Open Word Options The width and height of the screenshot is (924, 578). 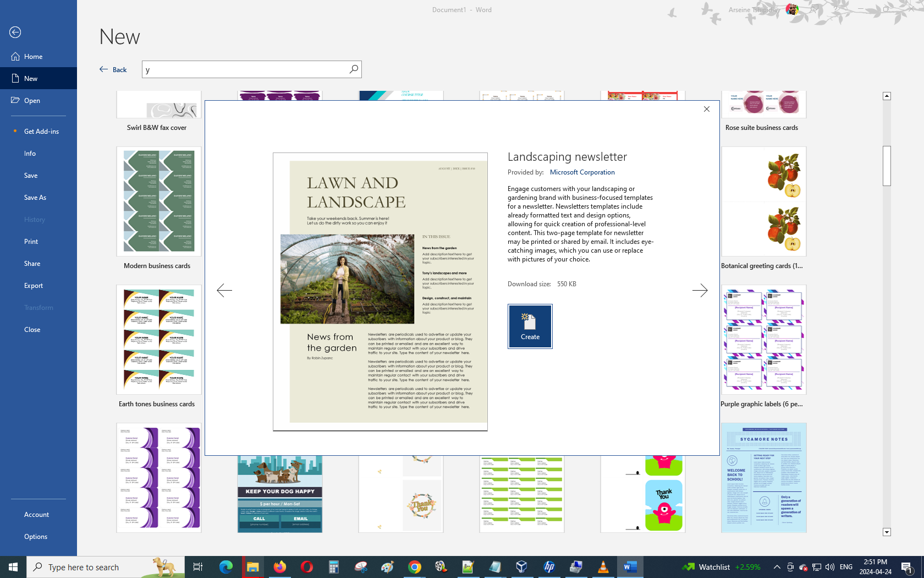36,537
